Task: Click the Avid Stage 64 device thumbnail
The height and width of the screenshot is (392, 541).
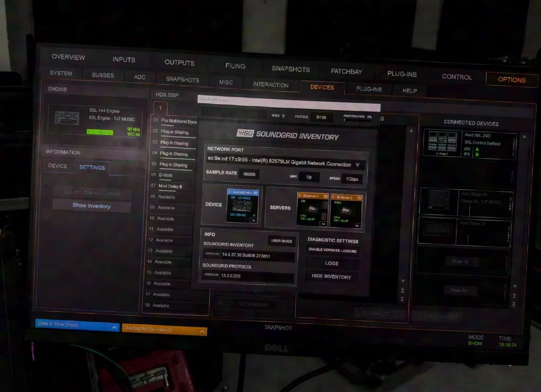Action: coord(439,200)
